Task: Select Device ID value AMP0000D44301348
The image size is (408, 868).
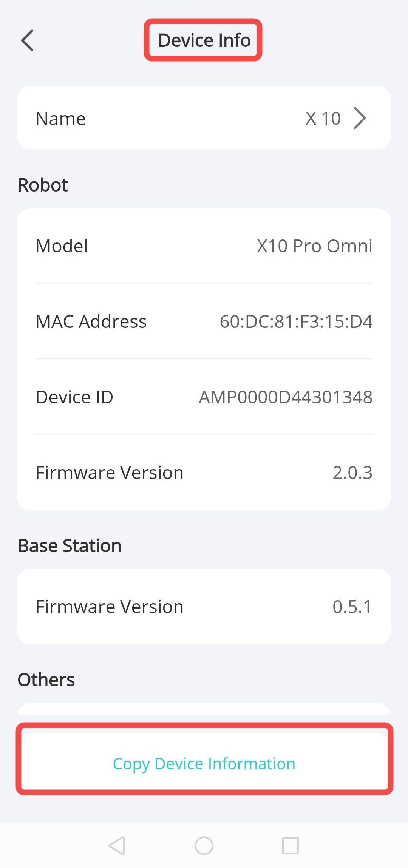Action: 286,397
